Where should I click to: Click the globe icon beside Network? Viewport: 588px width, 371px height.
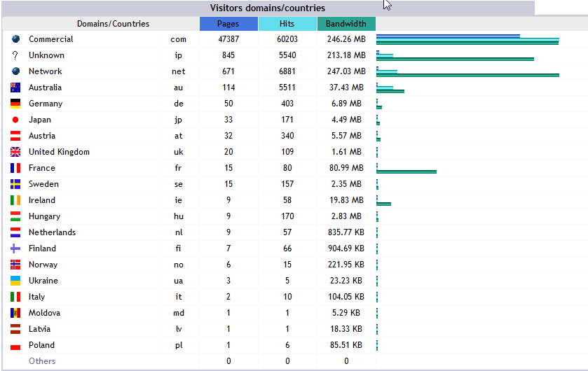(15, 71)
